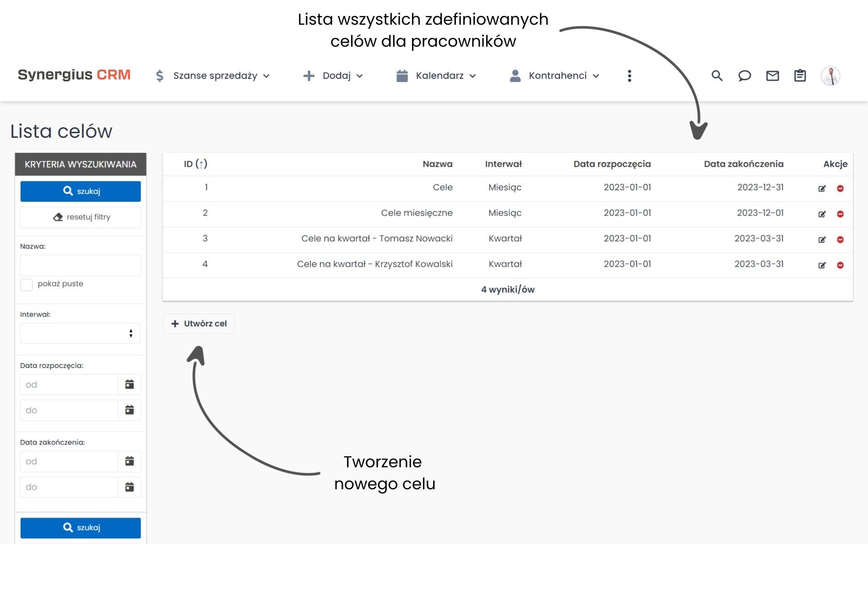Sort table by ID column arrow
The height and width of the screenshot is (595, 868).
(201, 163)
